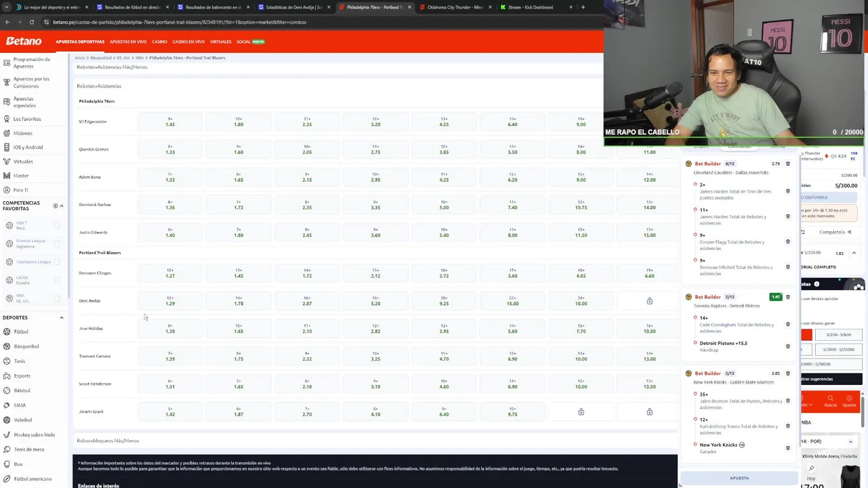Open Apuestas especiales link
The image size is (868, 488).
pyautogui.click(x=24, y=102)
